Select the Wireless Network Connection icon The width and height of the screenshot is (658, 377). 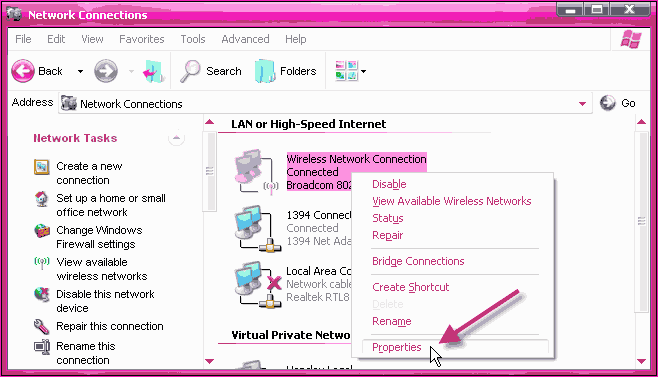click(256, 171)
